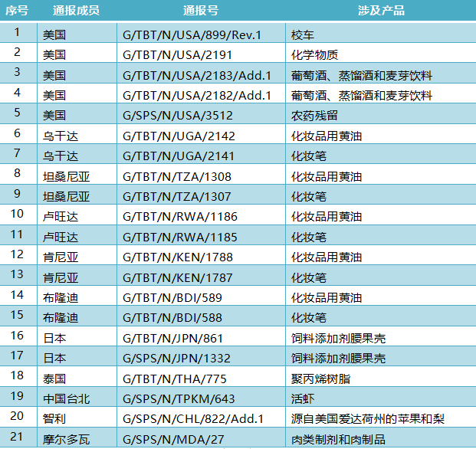Select the G/TBT/N/RWA/1186 cell

click(201, 215)
